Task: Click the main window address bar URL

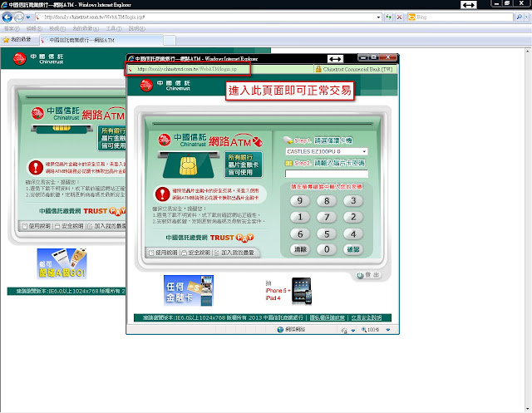Action: pos(94,17)
